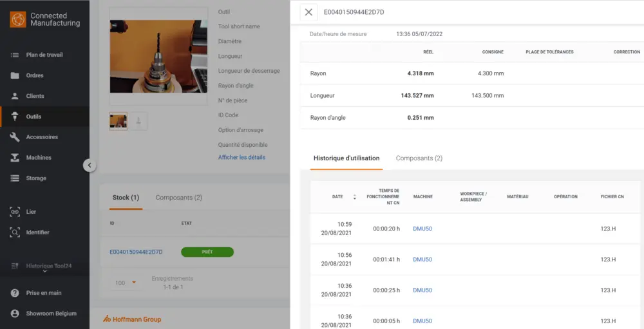644x329 pixels.
Task: Open Accessoires wrench icon
Action: click(x=15, y=137)
